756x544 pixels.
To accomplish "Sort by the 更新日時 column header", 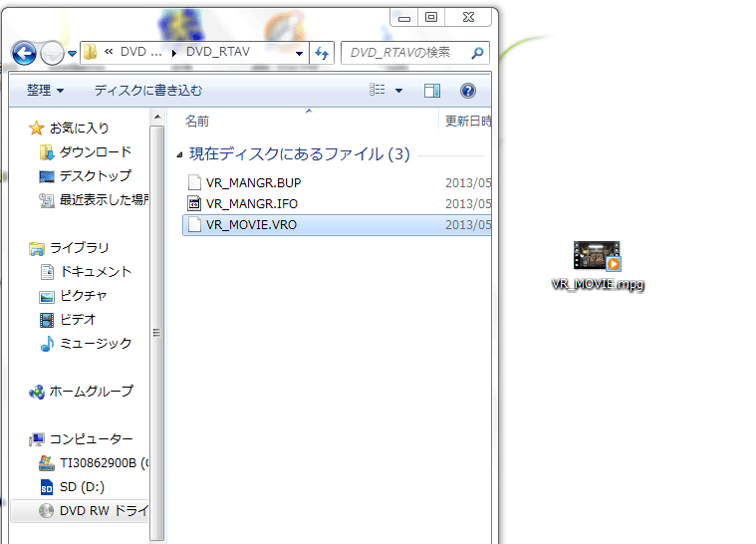I will [468, 121].
